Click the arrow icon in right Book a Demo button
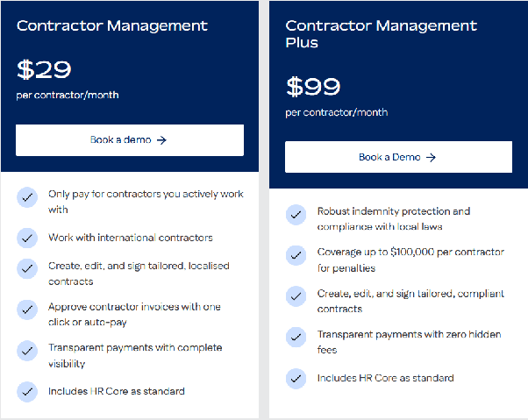 (431, 157)
